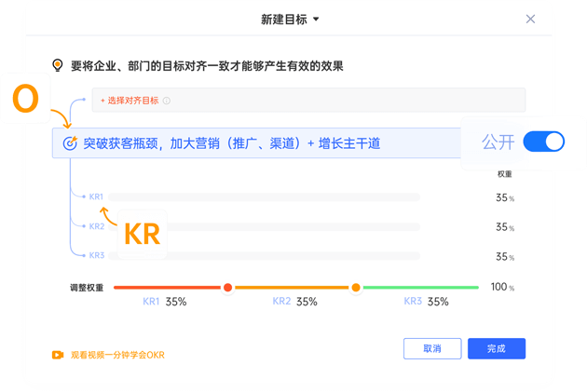
Task: Click the target icon beside the objective
Action: point(68,143)
